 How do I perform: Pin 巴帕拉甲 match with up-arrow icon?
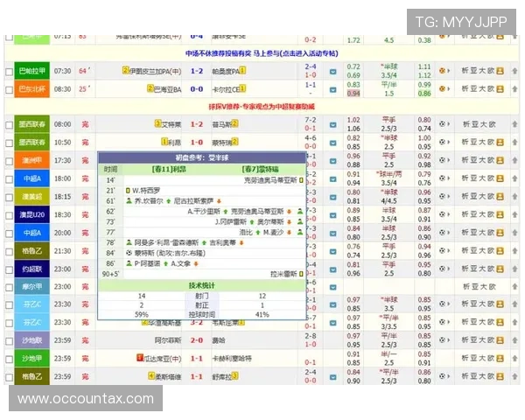click(514, 71)
